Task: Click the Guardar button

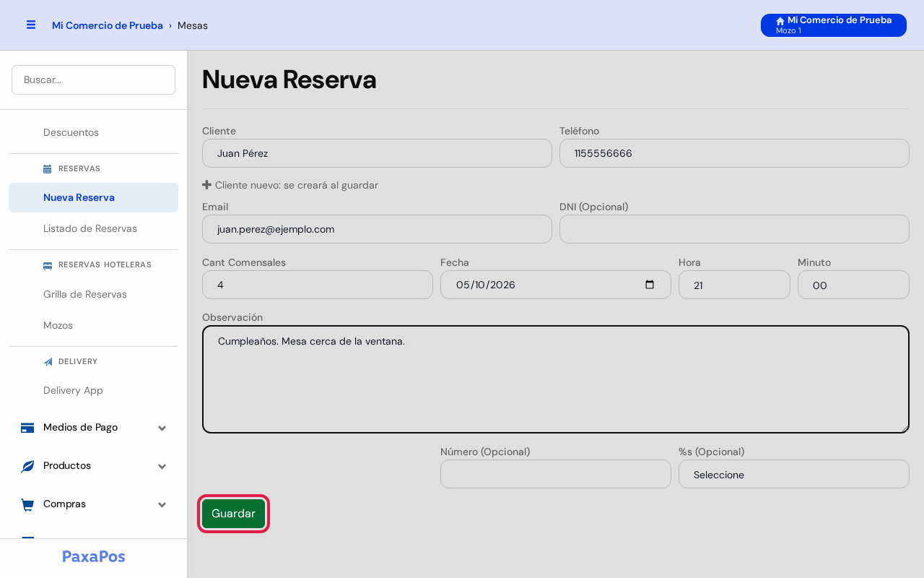Action: click(233, 514)
